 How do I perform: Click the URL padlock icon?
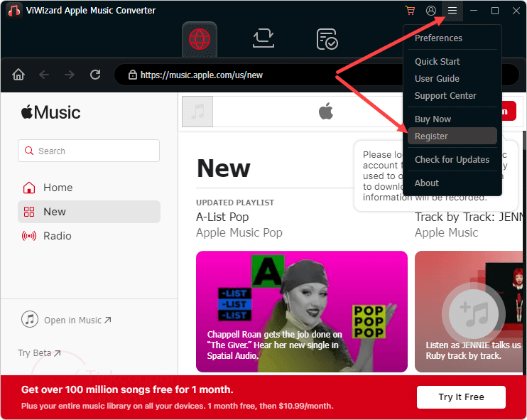click(133, 75)
